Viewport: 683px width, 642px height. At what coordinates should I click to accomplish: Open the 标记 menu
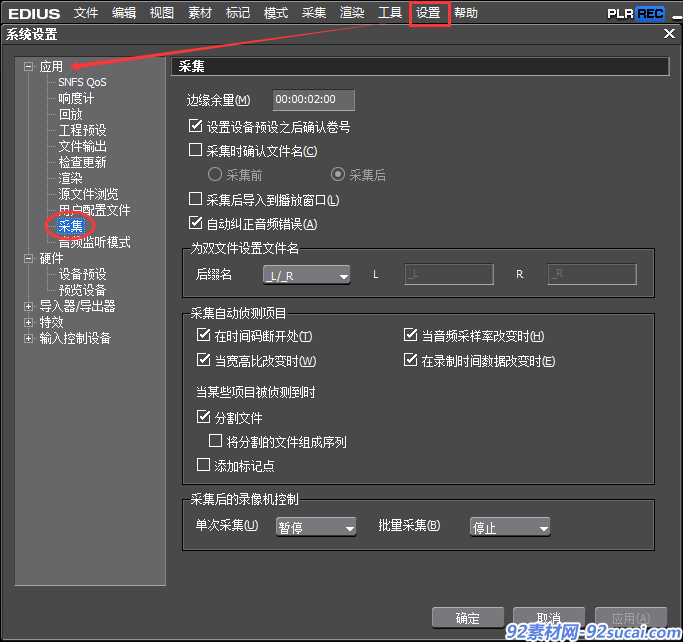point(238,13)
